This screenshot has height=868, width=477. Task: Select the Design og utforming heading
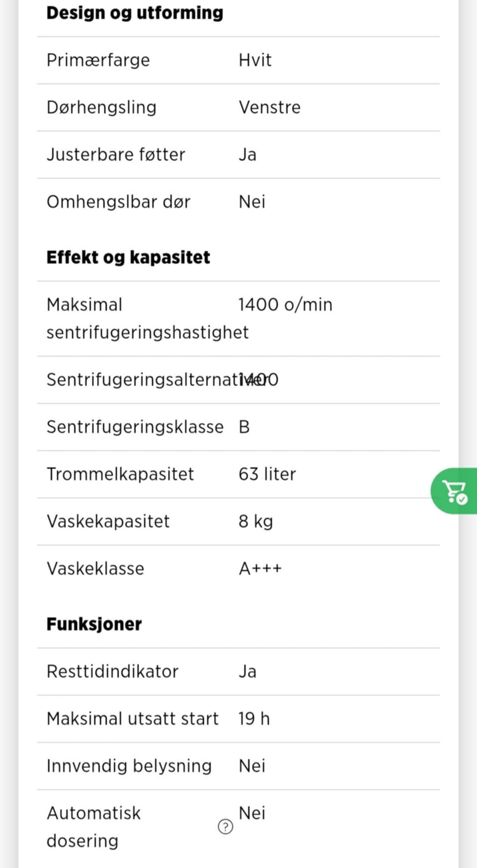(135, 13)
